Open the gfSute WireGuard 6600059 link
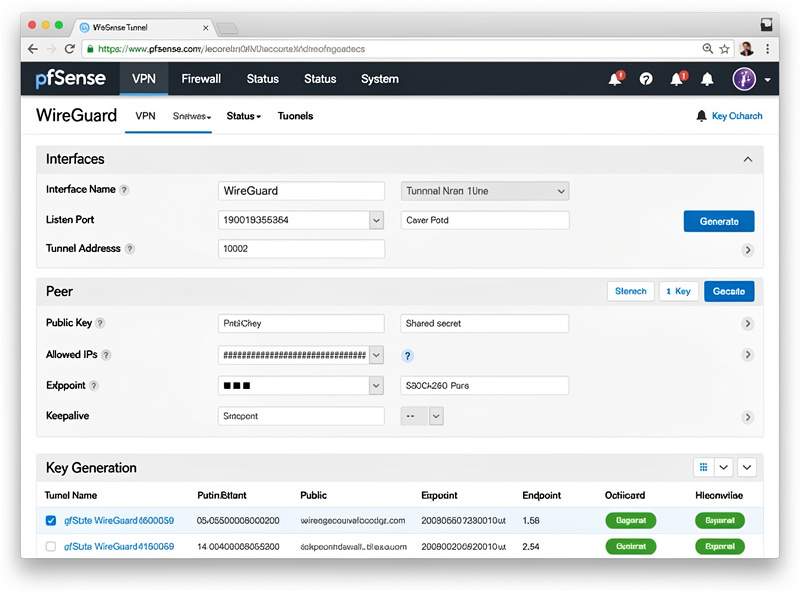 [119, 521]
